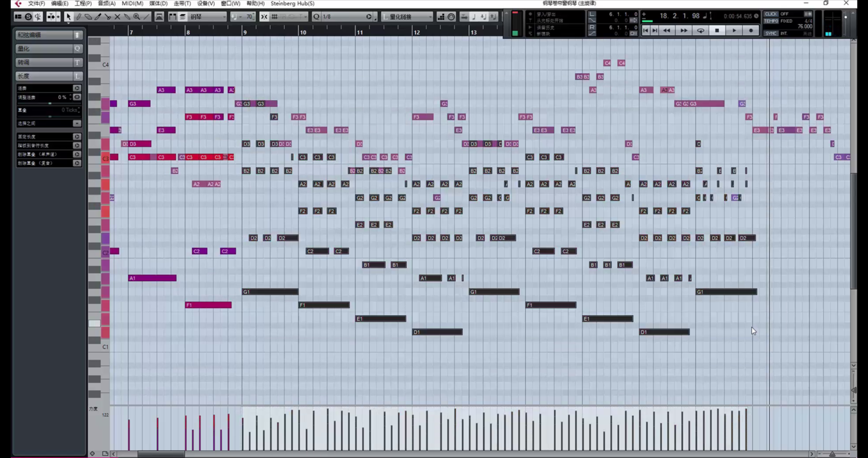This screenshot has width=868, height=458.
Task: Click the horizontal scrollbar thumb
Action: coord(161,453)
